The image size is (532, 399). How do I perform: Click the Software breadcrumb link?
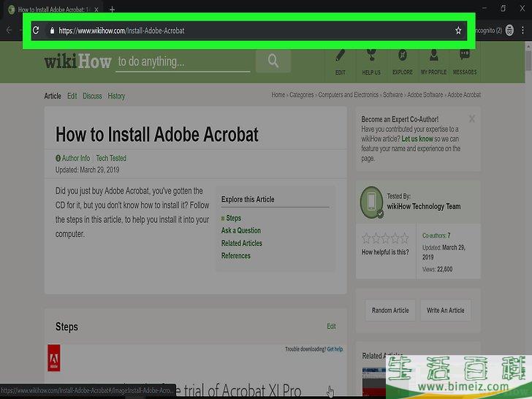(393, 95)
